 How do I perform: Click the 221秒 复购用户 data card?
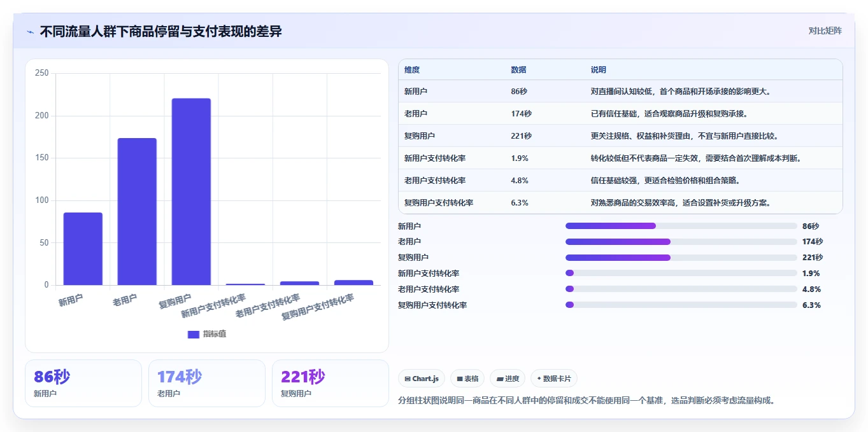pos(331,383)
